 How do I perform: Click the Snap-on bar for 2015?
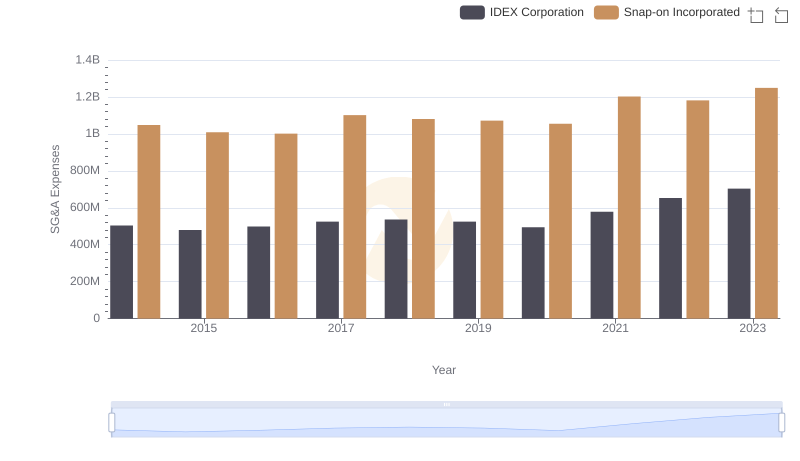pos(217,225)
